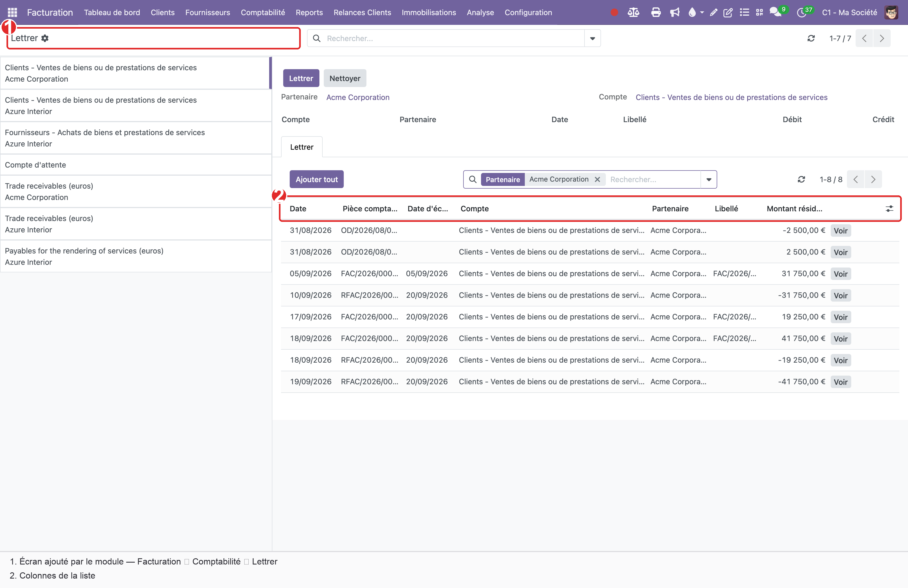908x588 pixels.
Task: Open conversations with 9 unread messages
Action: [x=778, y=12]
